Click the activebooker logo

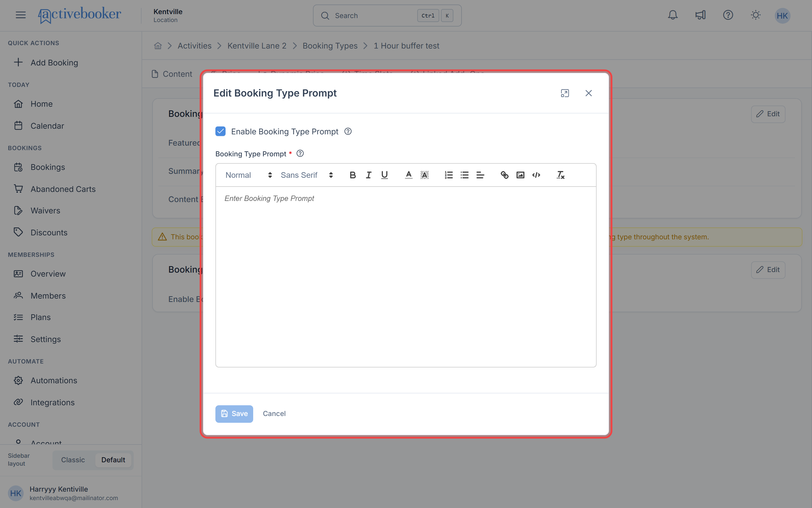[80, 15]
